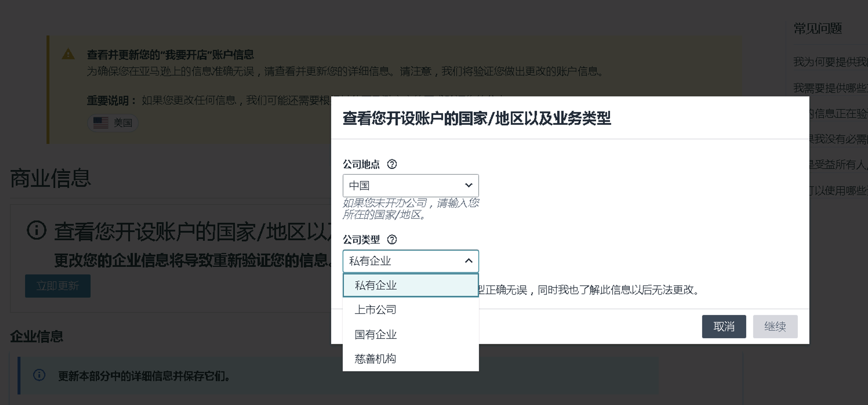Choose 上市公司 from company type list

tap(375, 310)
